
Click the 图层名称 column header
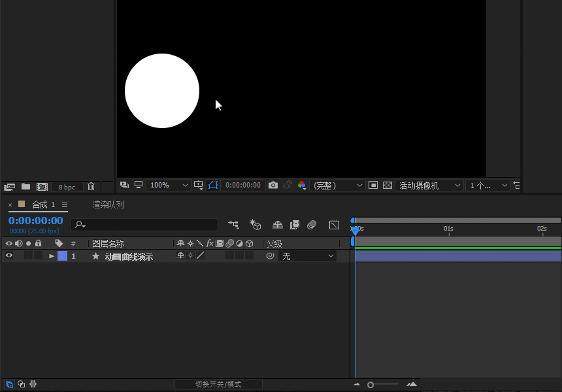click(x=108, y=244)
